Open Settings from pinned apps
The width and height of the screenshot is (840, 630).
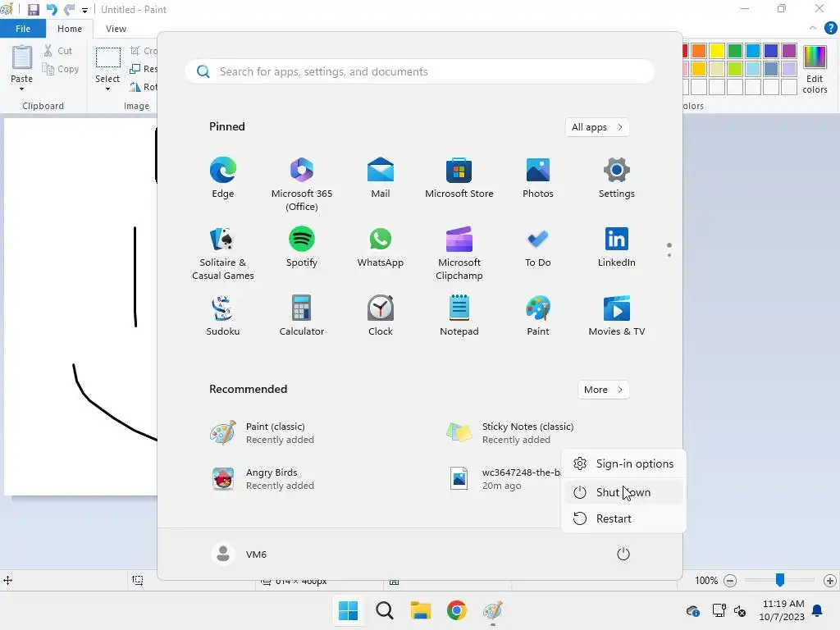(617, 178)
